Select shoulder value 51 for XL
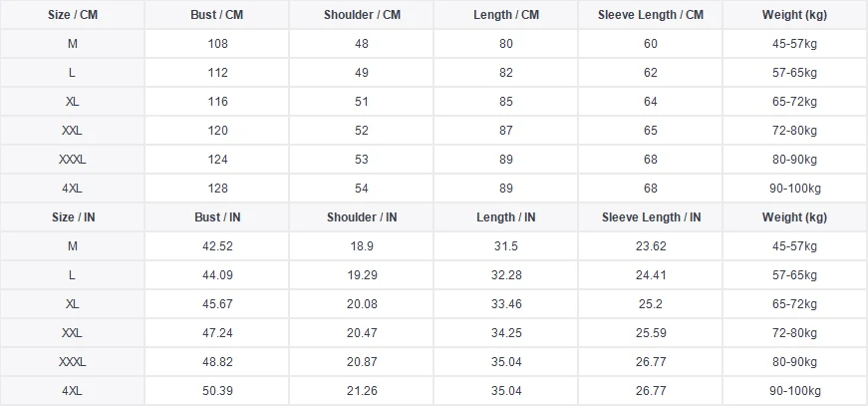Viewport: 868px width, 406px height. (x=362, y=102)
